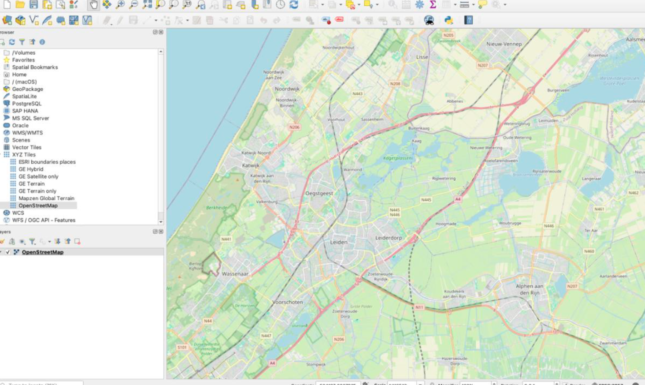
Task: Select Home in Browser tree
Action: (x=19, y=74)
